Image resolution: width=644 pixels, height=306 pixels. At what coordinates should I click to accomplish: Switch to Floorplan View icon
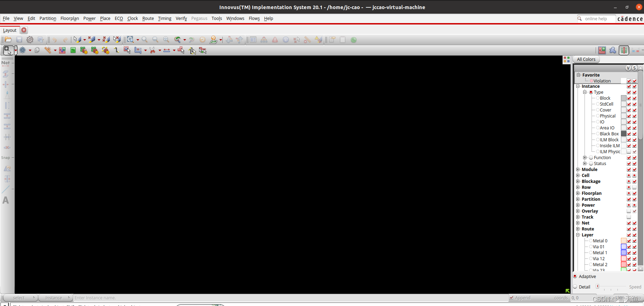602,50
